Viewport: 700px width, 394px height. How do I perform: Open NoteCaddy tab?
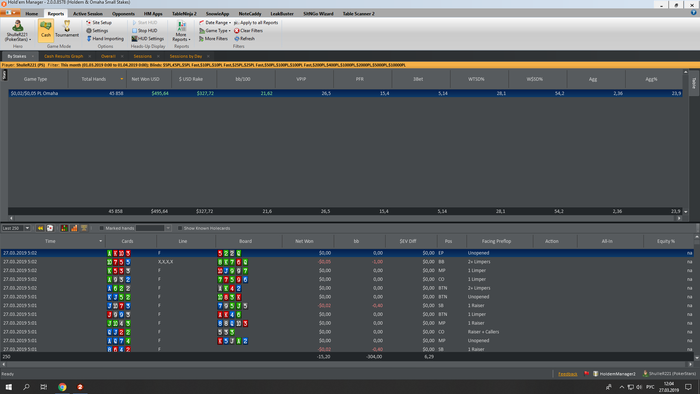250,13
